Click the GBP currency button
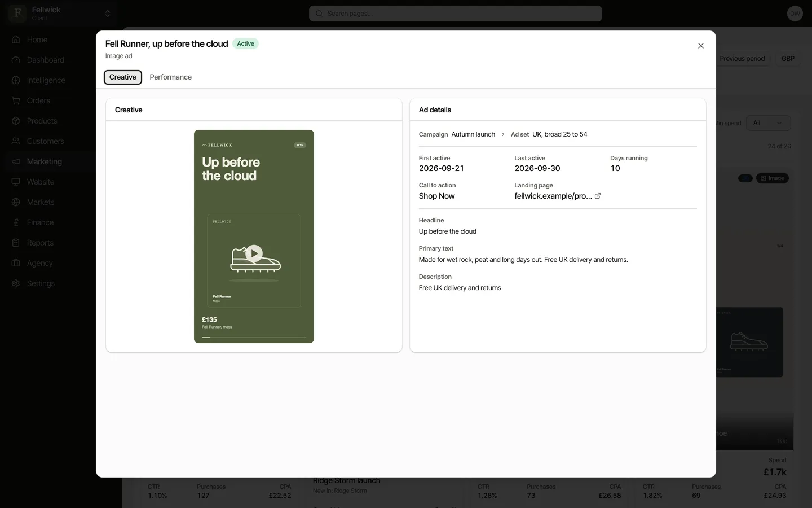The height and width of the screenshot is (508, 812). [788, 59]
